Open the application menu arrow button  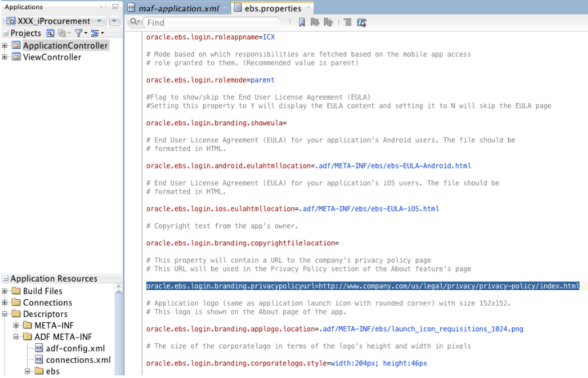(114, 21)
